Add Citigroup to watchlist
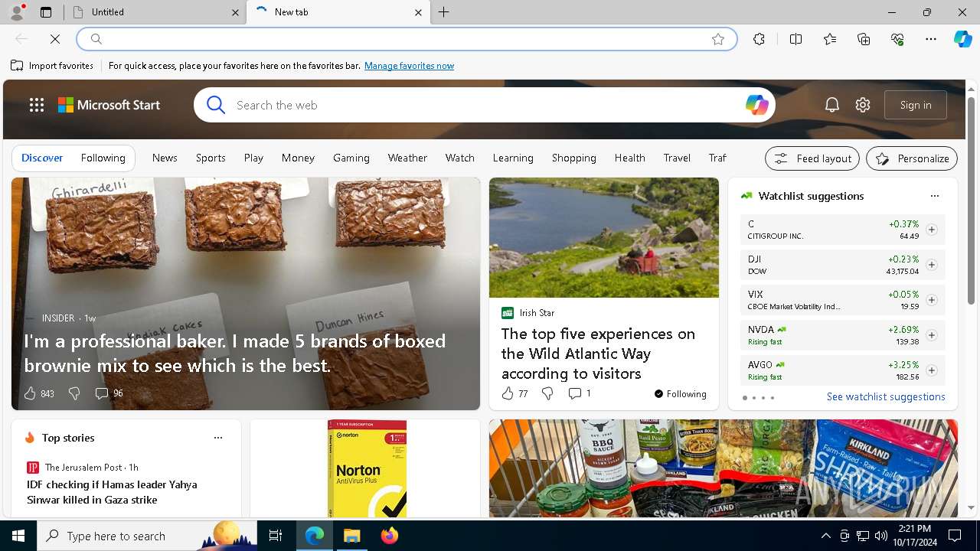This screenshot has width=980, height=551. pyautogui.click(x=931, y=230)
